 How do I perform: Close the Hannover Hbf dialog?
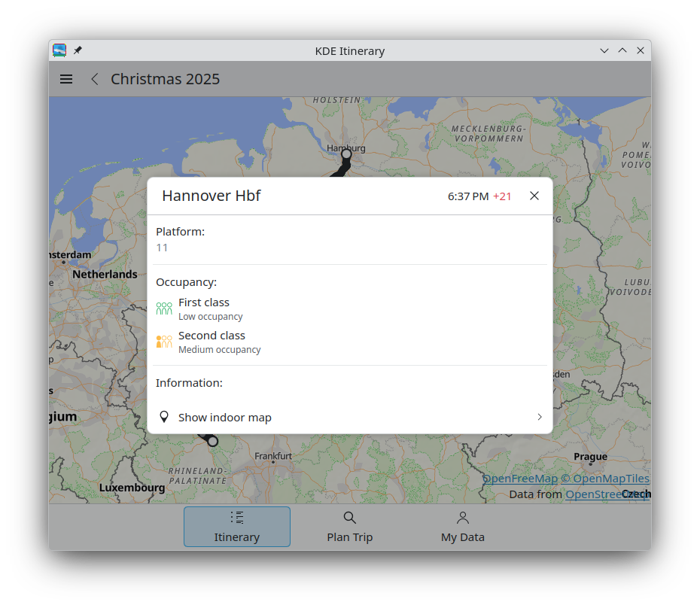534,196
